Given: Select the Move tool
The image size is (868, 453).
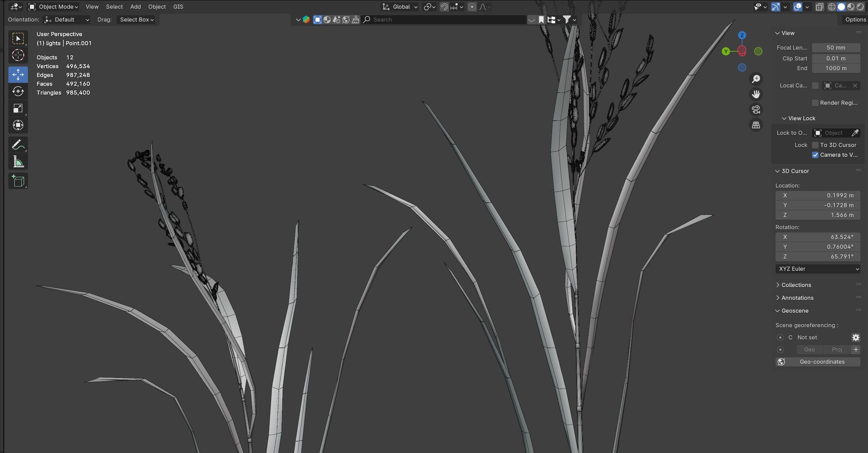Looking at the screenshot, I should click(x=18, y=75).
